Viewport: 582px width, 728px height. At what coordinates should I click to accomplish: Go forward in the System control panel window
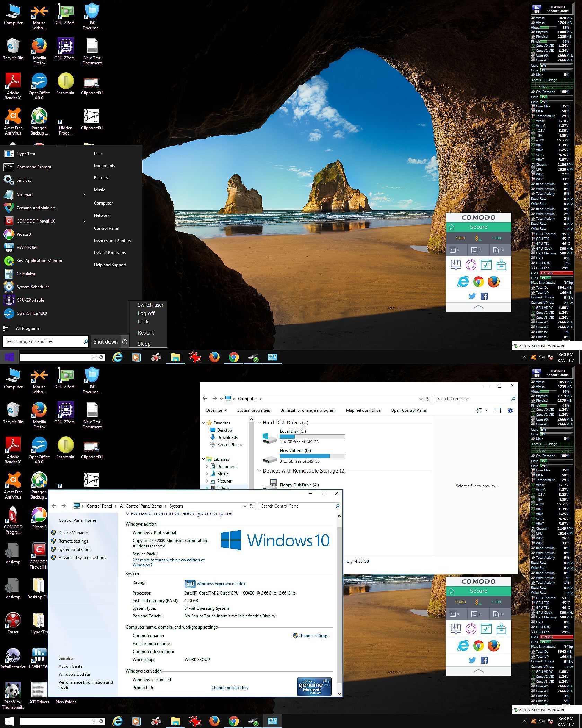tap(64, 506)
